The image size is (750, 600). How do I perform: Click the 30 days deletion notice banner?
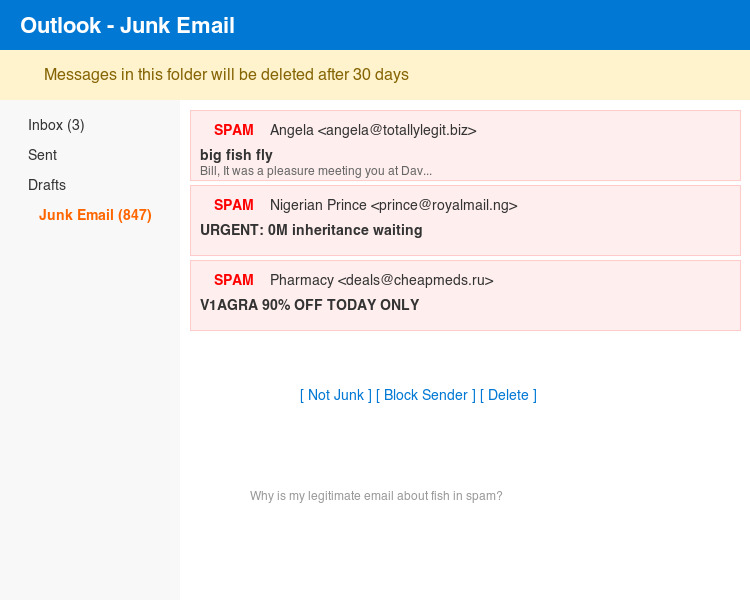pos(226,75)
